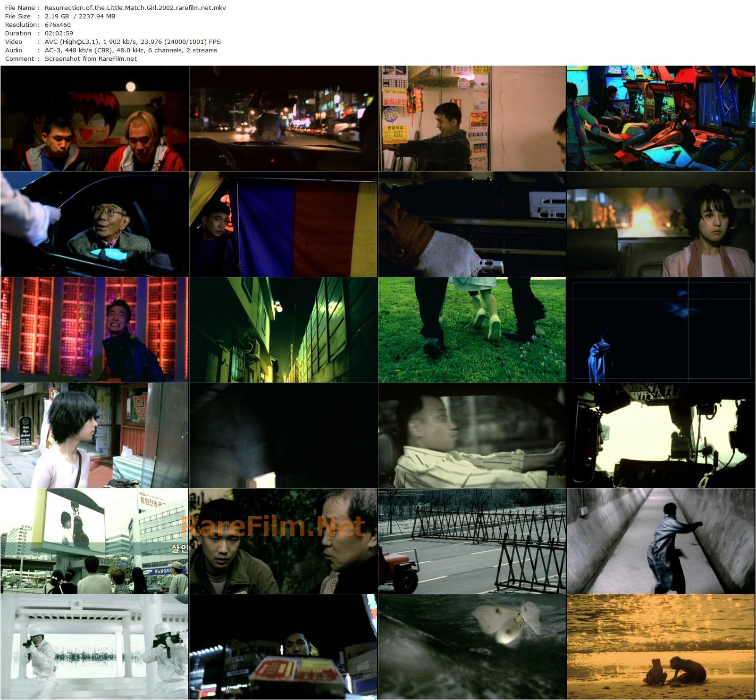Click the road barricades and red jeep thumbnail

click(472, 541)
